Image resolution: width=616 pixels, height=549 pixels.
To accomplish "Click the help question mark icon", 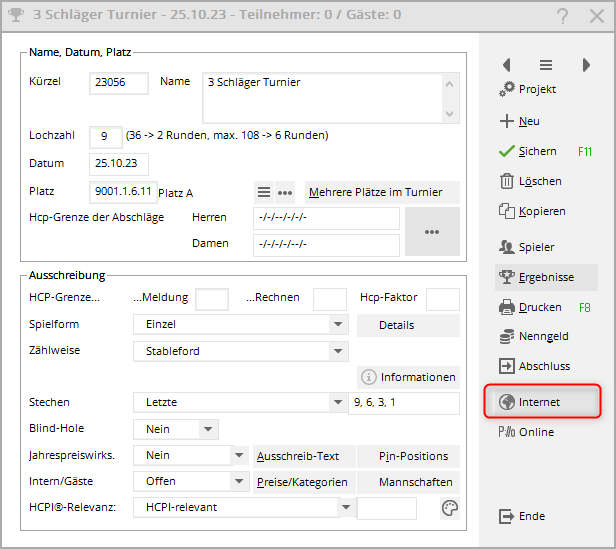I will click(563, 15).
